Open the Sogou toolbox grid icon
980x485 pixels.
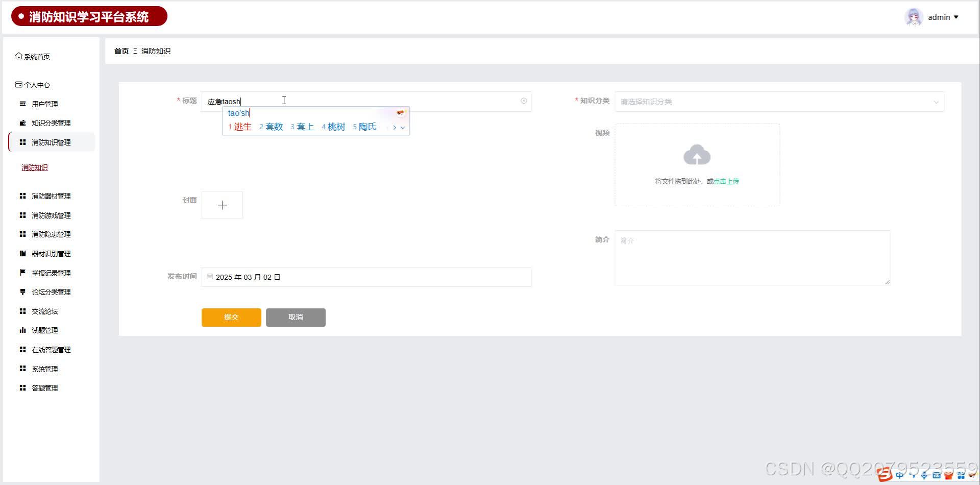pyautogui.click(x=961, y=475)
